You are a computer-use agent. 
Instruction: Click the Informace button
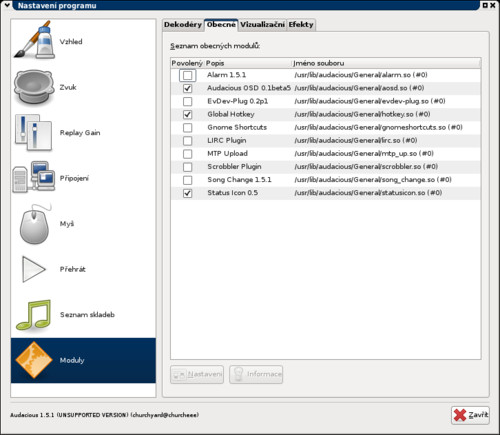coord(256,374)
